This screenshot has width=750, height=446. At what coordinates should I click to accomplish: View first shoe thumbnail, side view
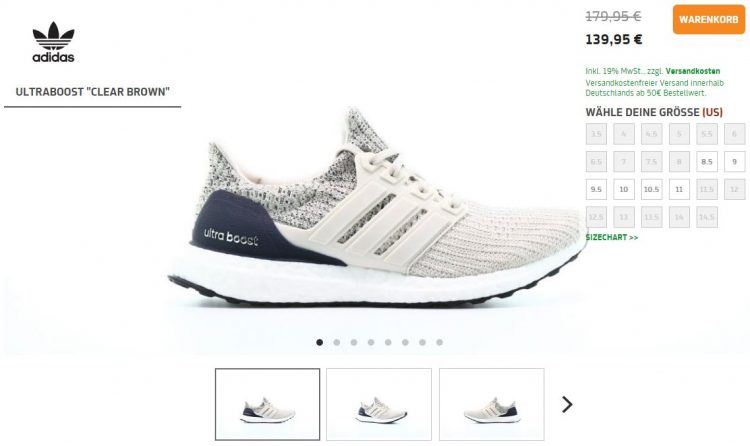(x=267, y=404)
